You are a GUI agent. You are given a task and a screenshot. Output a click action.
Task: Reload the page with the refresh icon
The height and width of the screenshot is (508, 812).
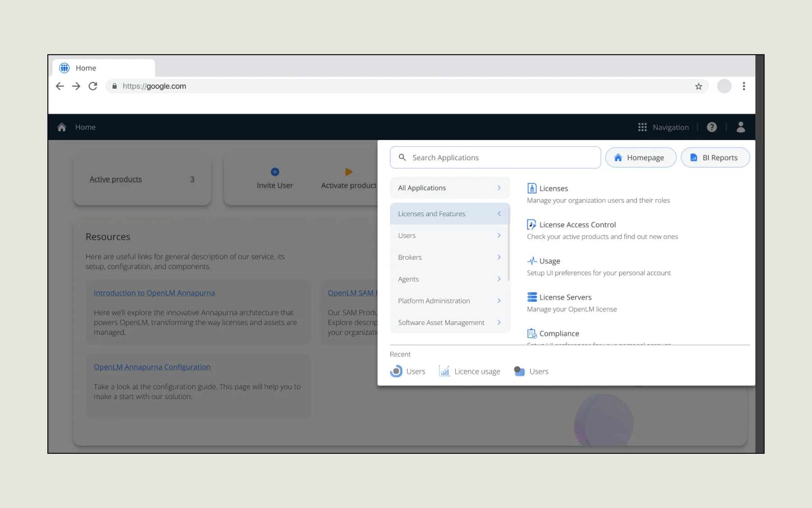(x=93, y=86)
